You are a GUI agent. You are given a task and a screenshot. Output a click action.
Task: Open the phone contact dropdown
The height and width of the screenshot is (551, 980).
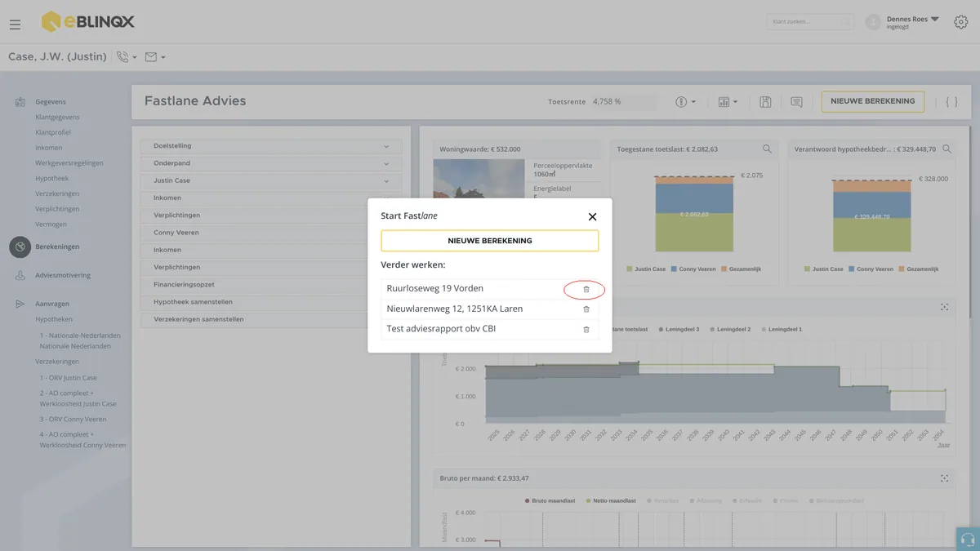coord(127,57)
